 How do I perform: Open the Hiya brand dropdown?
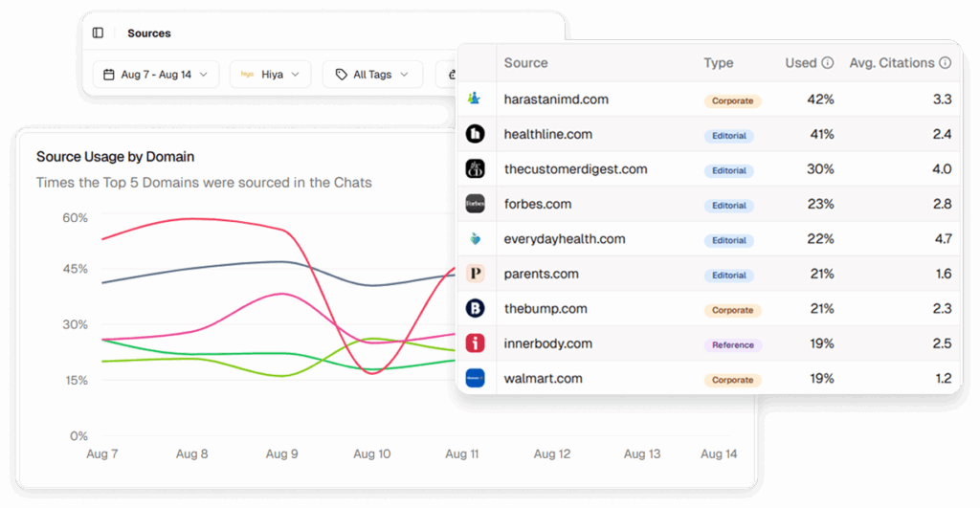[x=270, y=75]
